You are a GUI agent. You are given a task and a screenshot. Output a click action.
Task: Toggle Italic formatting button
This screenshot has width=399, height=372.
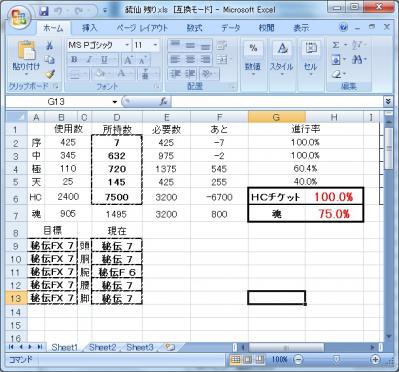point(89,60)
